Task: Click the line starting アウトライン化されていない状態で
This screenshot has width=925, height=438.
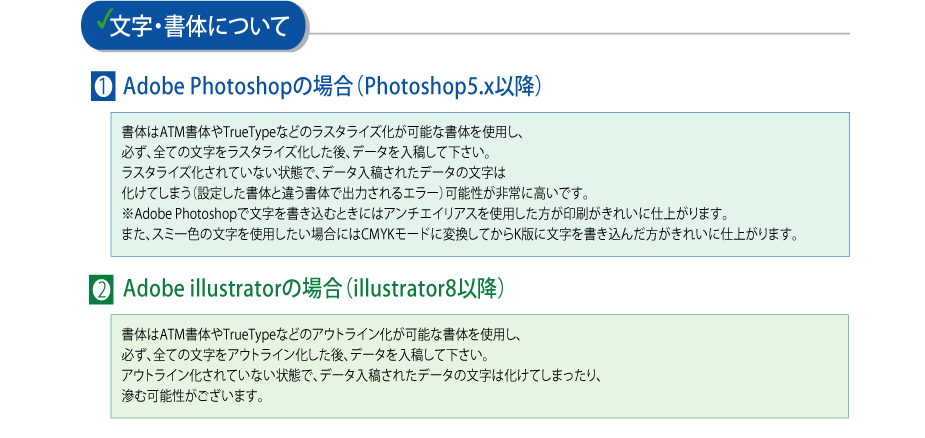Action: tap(361, 375)
